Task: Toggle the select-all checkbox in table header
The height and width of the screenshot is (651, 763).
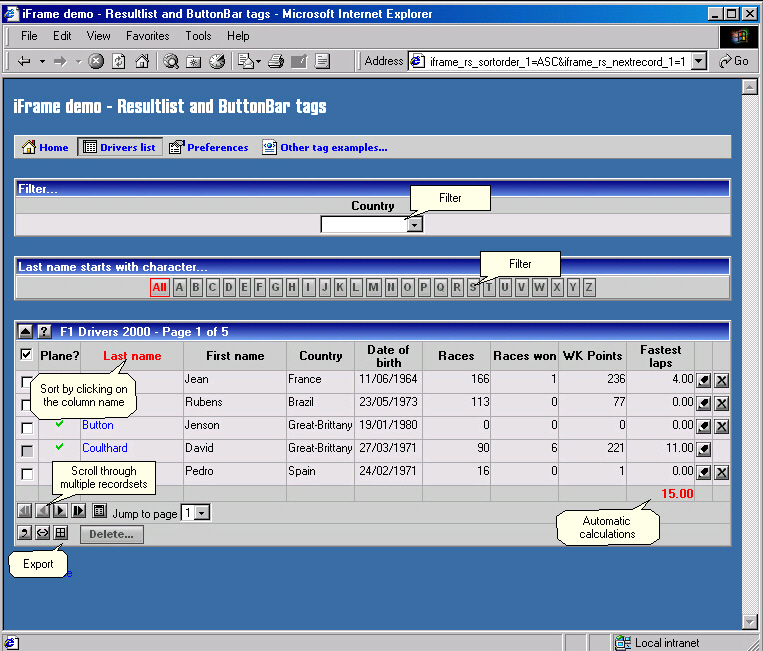Action: click(x=26, y=355)
